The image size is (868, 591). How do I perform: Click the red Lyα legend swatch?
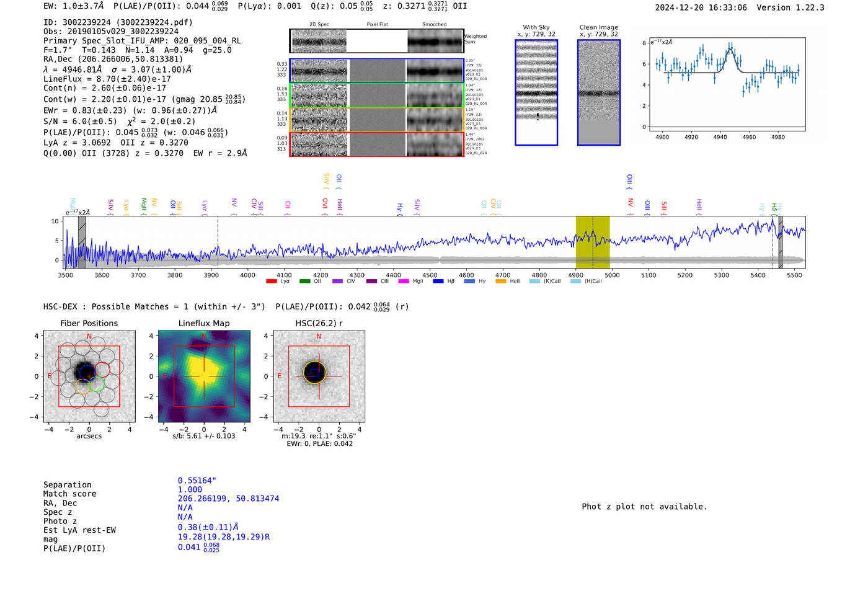[x=271, y=281]
